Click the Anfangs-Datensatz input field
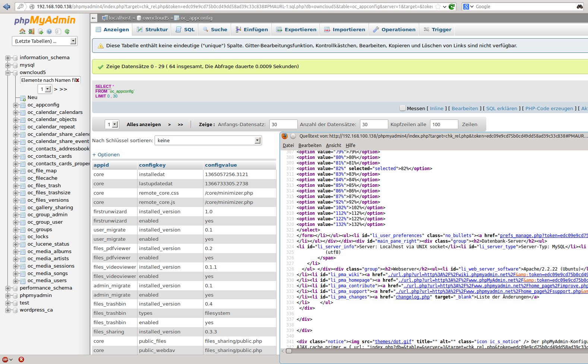This screenshot has width=588, height=364. coord(283,124)
